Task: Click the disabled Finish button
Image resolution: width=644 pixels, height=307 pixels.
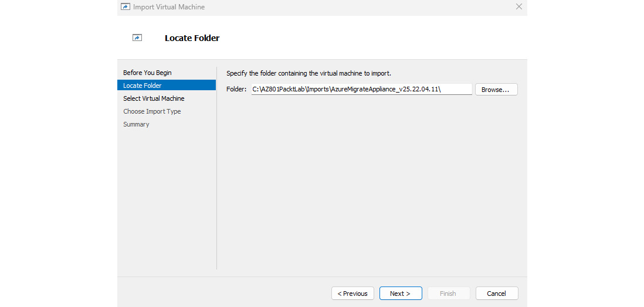Action: click(448, 294)
